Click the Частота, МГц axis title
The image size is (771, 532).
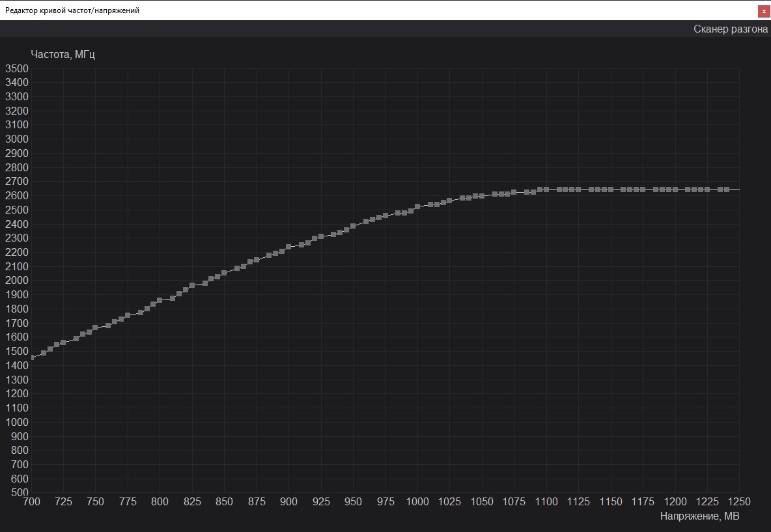(63, 54)
